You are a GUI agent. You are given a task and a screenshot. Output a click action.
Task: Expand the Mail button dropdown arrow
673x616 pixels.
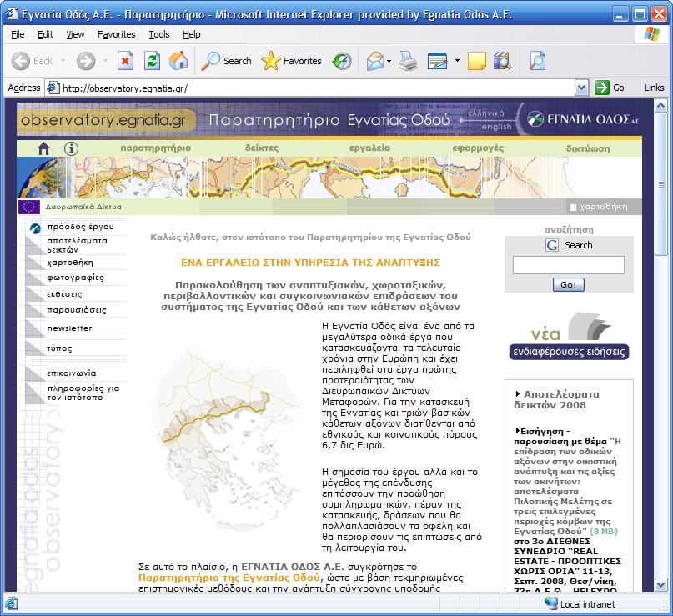click(389, 61)
